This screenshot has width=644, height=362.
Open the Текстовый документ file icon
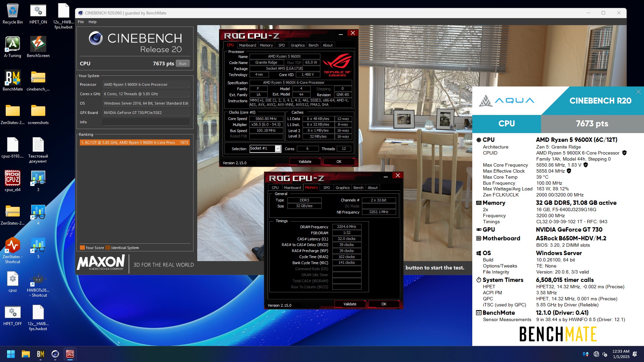38,150
